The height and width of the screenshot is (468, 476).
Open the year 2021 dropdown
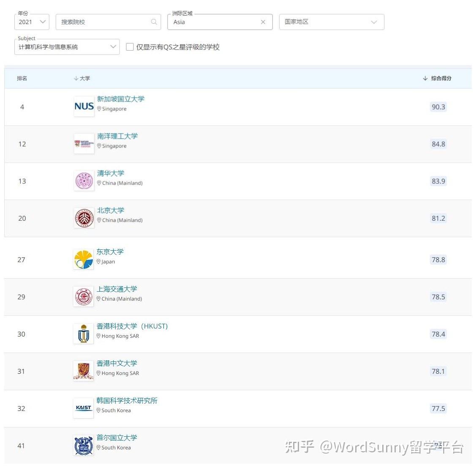pos(32,22)
